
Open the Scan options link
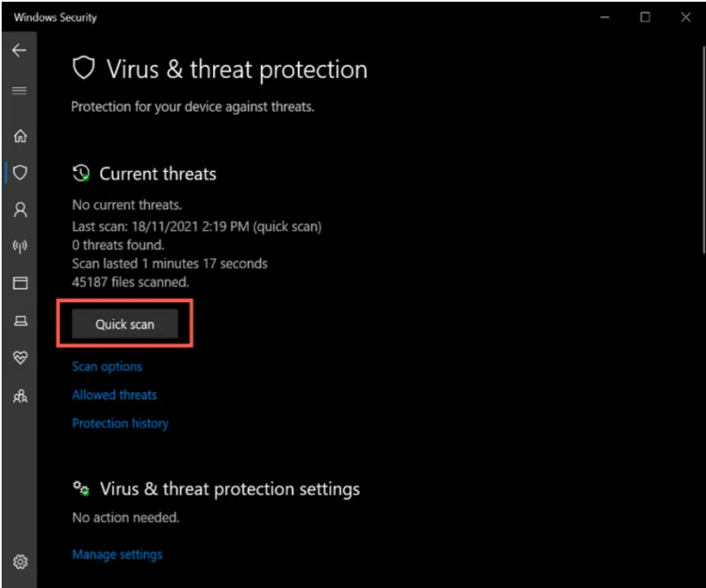click(107, 367)
